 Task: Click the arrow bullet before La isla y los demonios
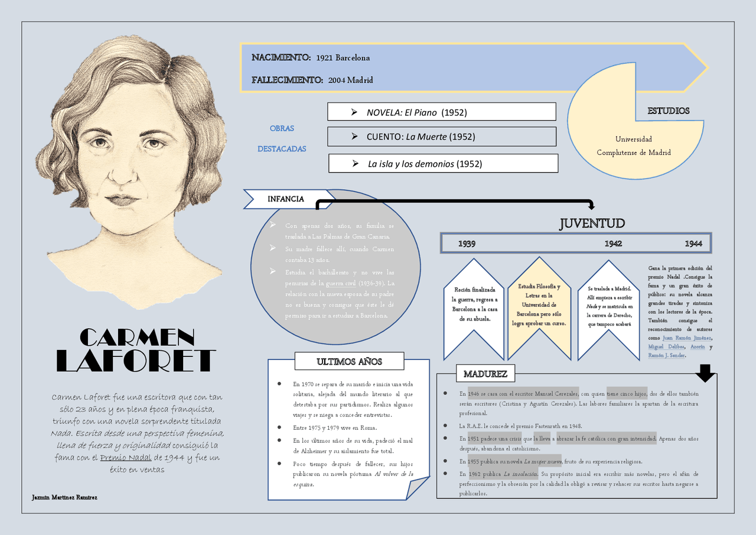pos(355,164)
